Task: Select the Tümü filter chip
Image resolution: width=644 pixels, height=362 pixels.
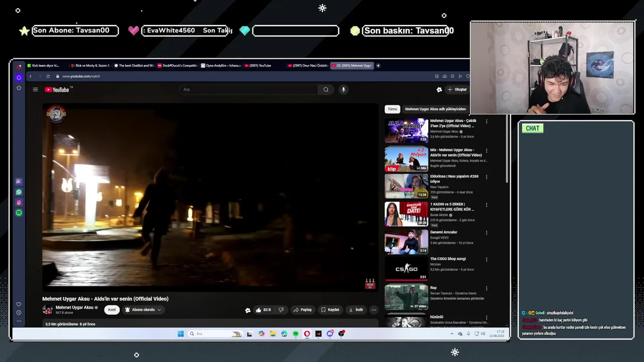Action: [x=392, y=109]
